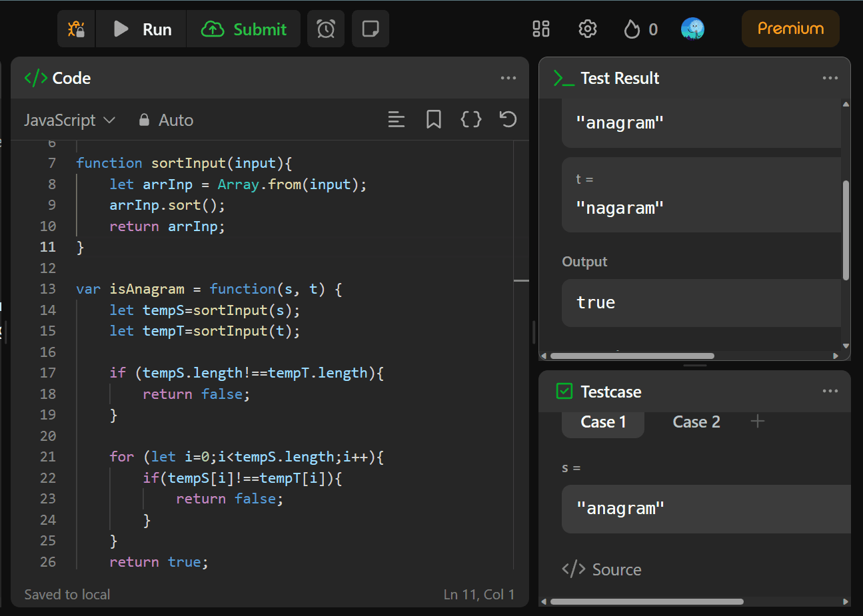Viewport: 863px width, 616px height.
Task: Click scroll-up arrow in Test Result
Action: click(846, 105)
